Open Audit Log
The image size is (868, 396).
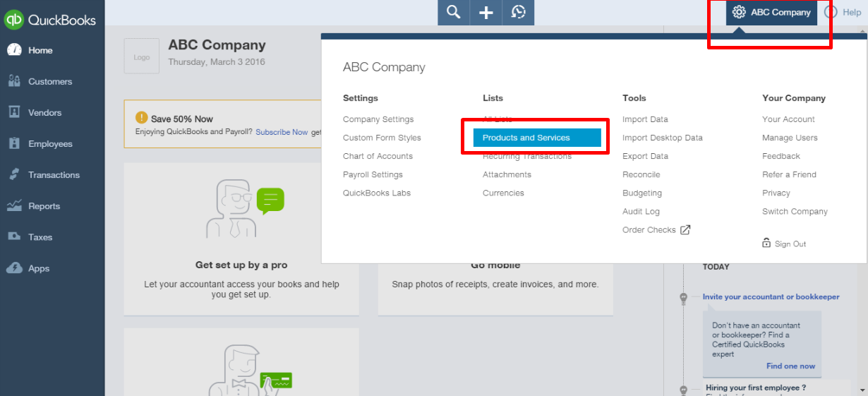(x=641, y=211)
